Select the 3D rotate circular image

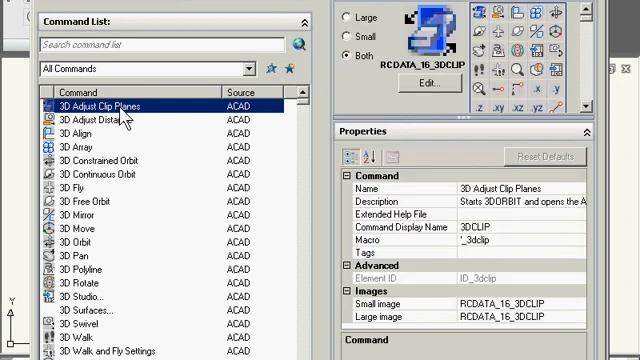(517, 51)
